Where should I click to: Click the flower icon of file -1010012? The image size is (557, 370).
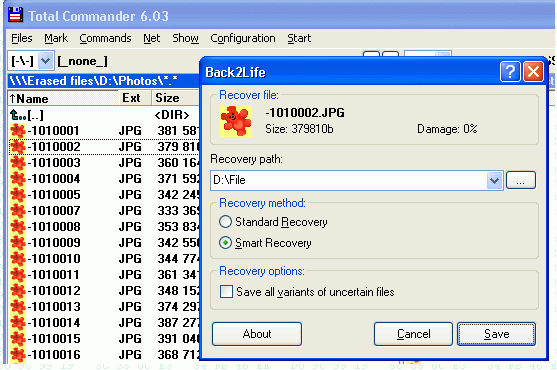17,291
